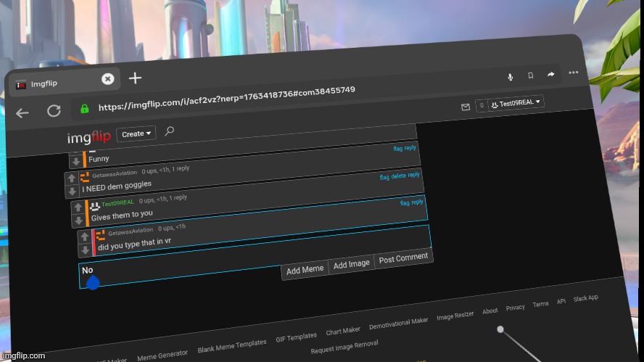Click the green padlock security icon
Image resolution: width=644 pixels, height=362 pixels.
(x=84, y=109)
